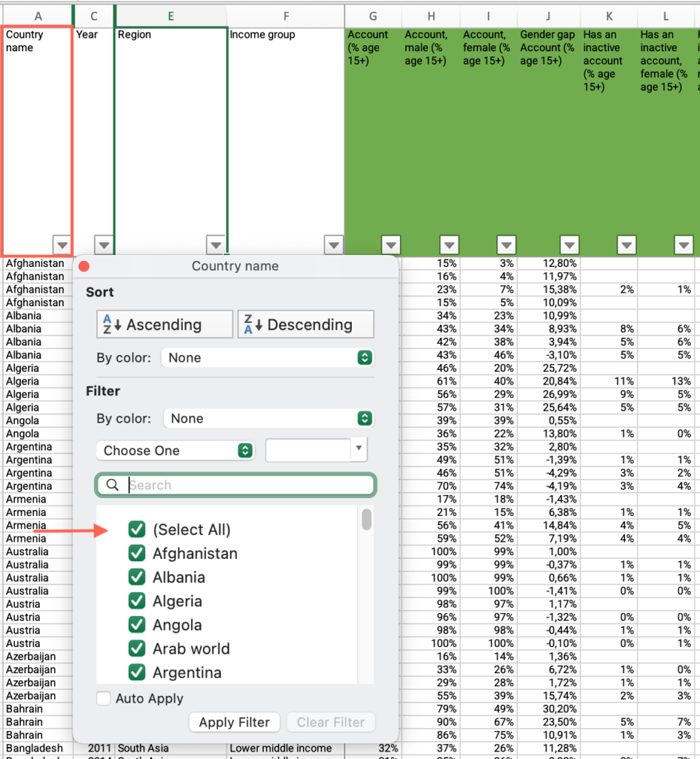700x759 pixels.
Task: Click the Apply Filter button
Action: tap(234, 722)
